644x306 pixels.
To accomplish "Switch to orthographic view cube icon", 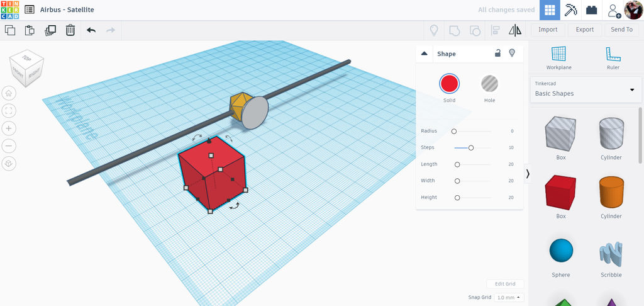I will [9, 163].
